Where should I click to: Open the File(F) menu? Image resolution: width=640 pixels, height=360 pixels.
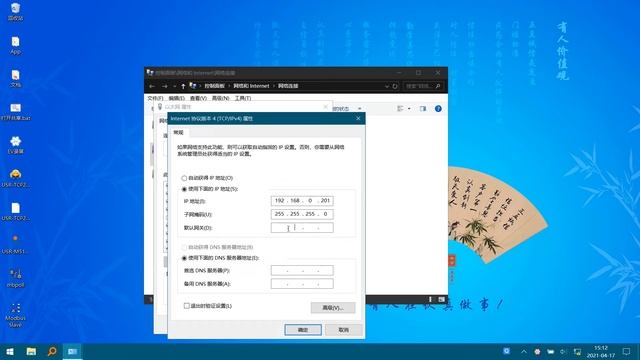[x=155, y=98]
